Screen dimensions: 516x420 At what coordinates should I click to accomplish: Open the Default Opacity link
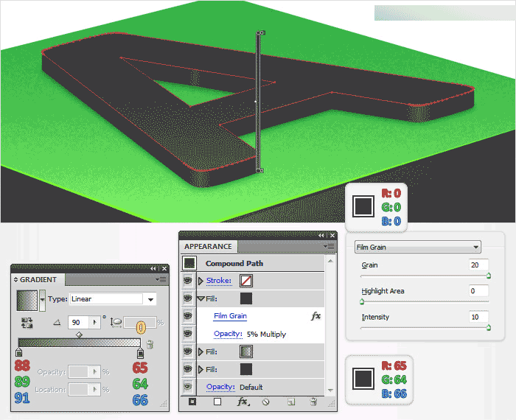point(220,387)
